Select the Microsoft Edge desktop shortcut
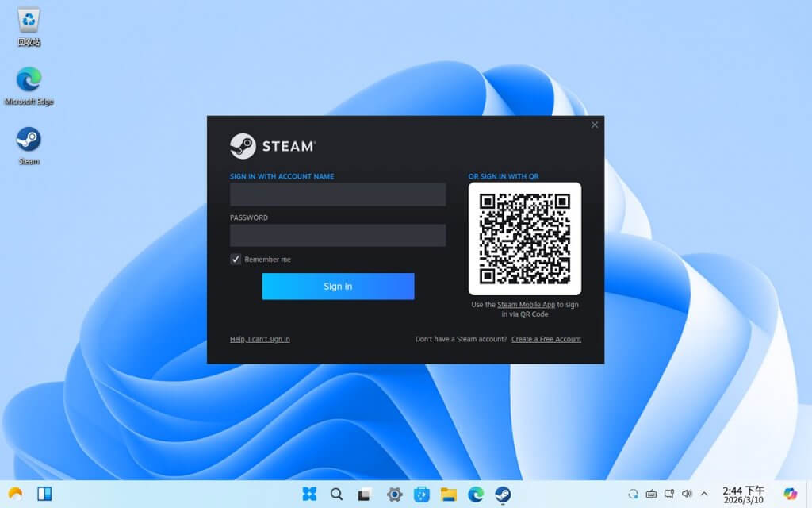Viewport: 812px width, 508px height. click(29, 86)
